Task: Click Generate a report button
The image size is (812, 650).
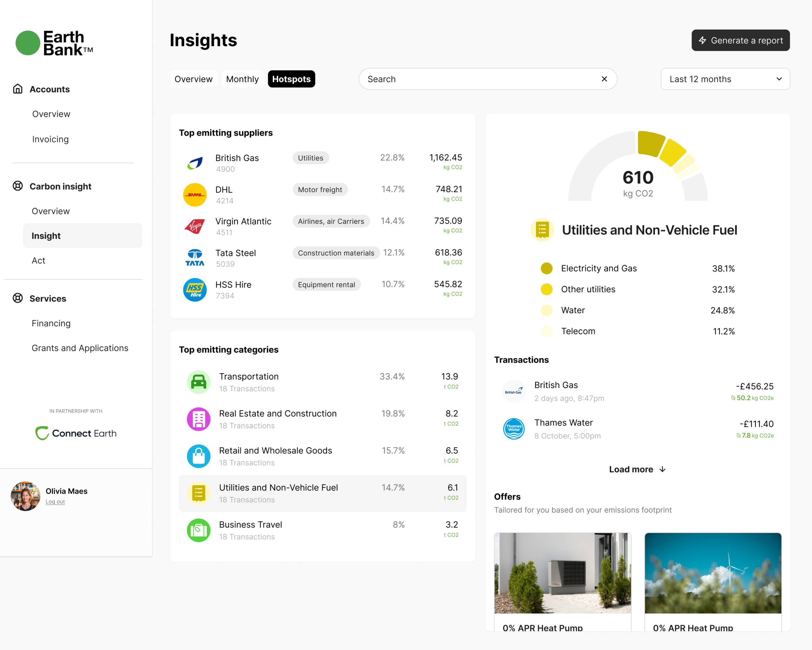Action: point(740,40)
